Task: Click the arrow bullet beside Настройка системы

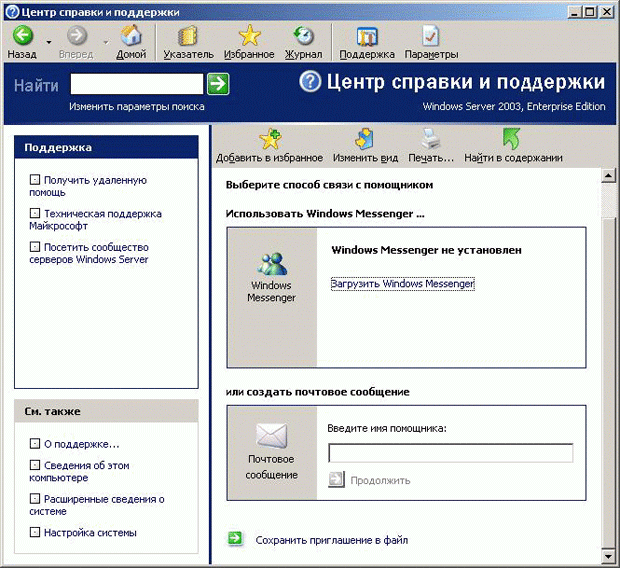Action: pyautogui.click(x=35, y=532)
